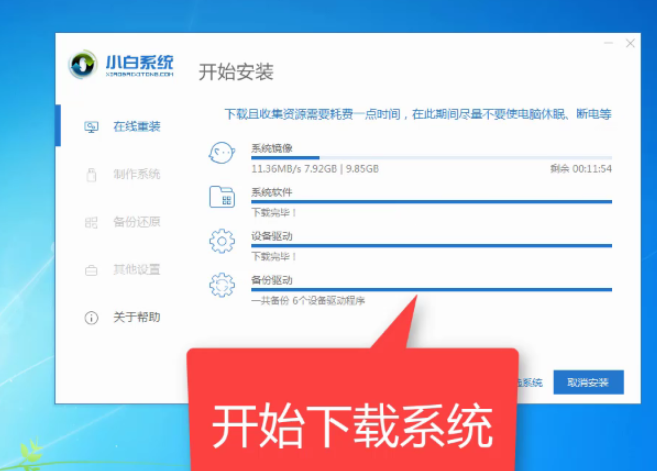Click the toolbox icon beside 其他设置
Image resolution: width=657 pixels, height=471 pixels.
pyautogui.click(x=91, y=270)
